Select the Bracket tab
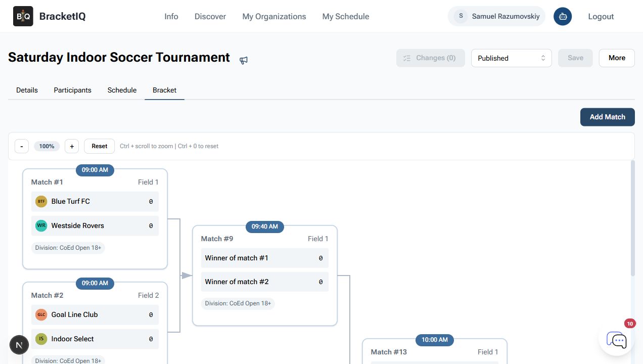This screenshot has height=364, width=643. click(x=164, y=90)
